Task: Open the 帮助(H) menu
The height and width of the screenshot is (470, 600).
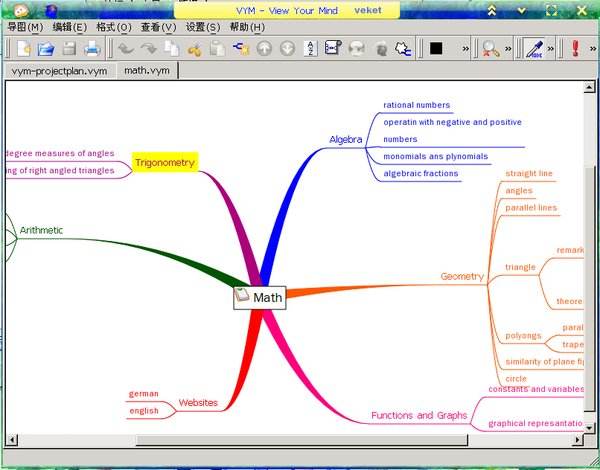Action: pyautogui.click(x=247, y=27)
